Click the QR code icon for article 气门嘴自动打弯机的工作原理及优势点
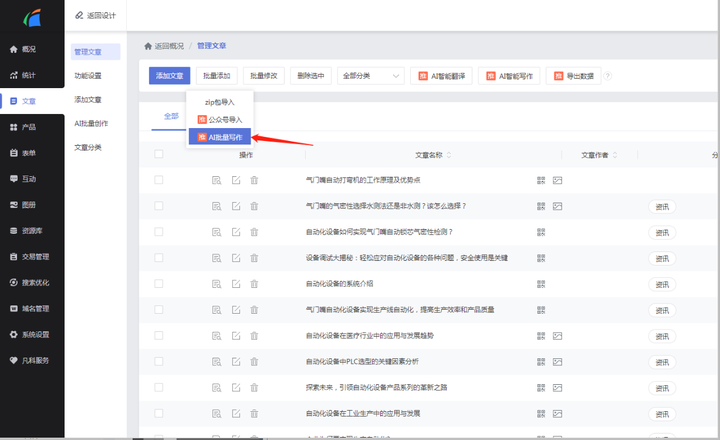The image size is (720, 440). coord(541,180)
